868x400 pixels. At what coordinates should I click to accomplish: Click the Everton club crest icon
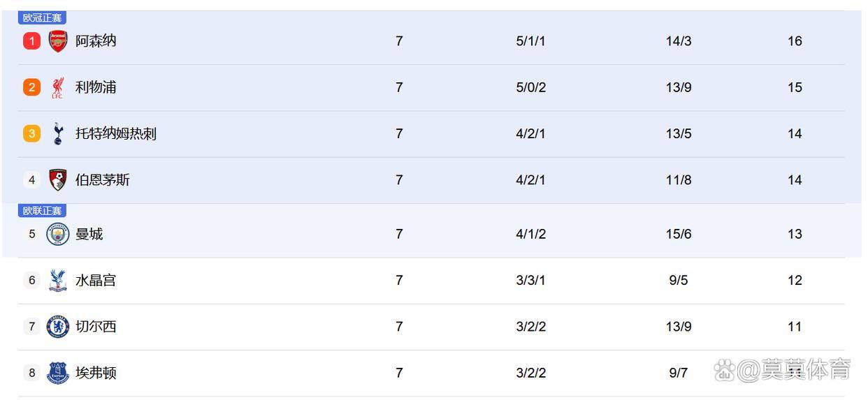click(x=58, y=373)
